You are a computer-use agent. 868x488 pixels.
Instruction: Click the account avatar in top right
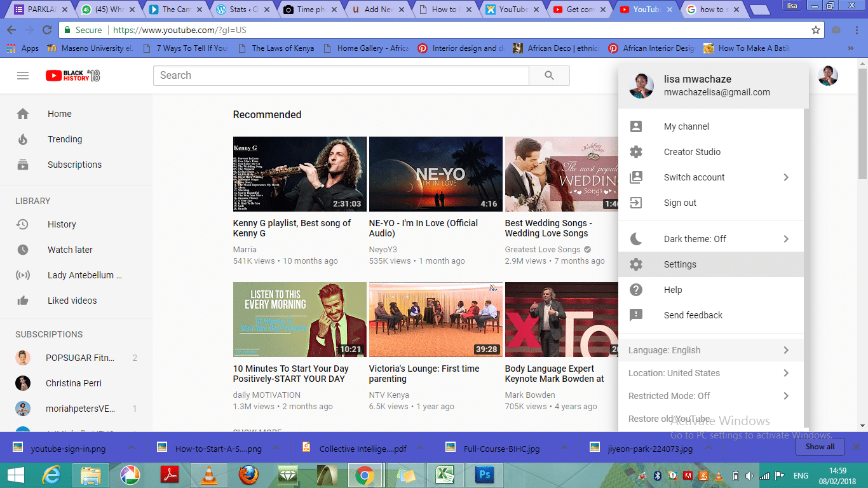827,76
